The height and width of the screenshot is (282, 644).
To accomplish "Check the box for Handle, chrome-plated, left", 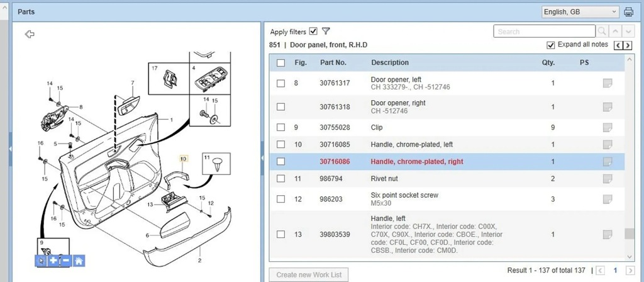I will 280,144.
